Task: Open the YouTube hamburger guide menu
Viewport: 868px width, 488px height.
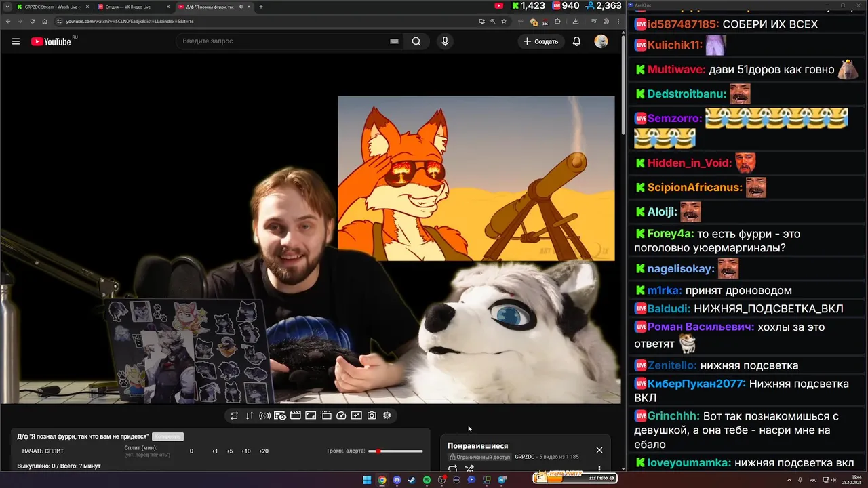Action: (16, 41)
